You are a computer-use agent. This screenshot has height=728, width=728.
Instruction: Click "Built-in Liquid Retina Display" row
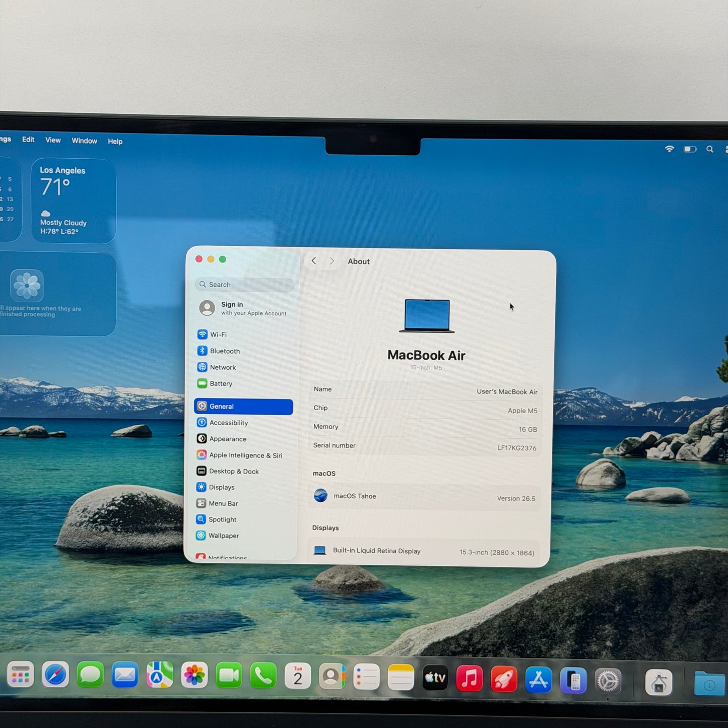423,551
